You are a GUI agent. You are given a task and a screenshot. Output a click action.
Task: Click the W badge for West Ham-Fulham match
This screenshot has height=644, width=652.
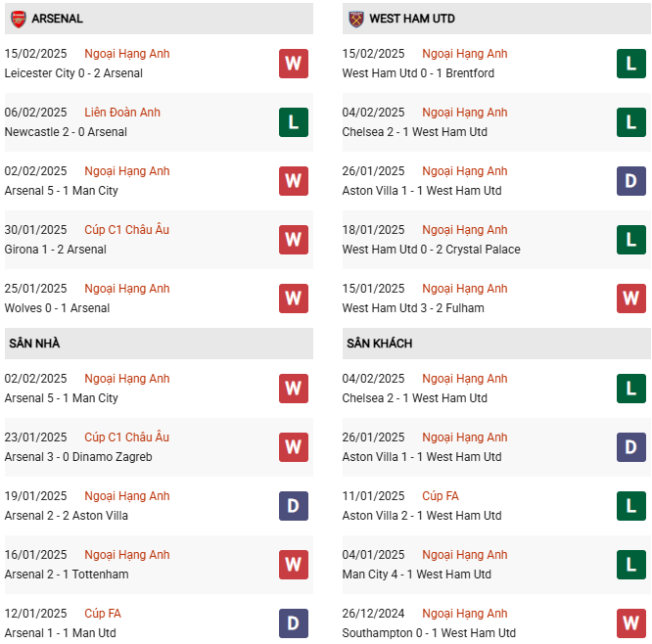(x=631, y=299)
